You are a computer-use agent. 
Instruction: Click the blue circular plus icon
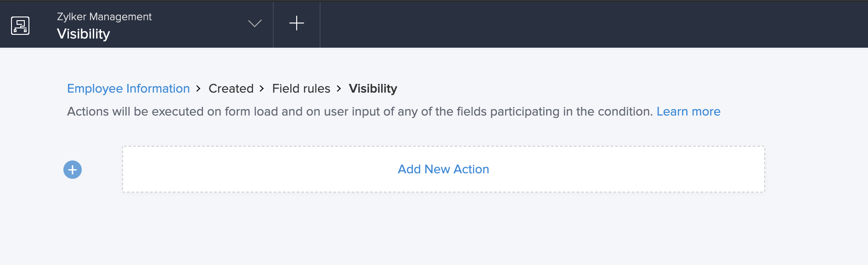(x=73, y=170)
